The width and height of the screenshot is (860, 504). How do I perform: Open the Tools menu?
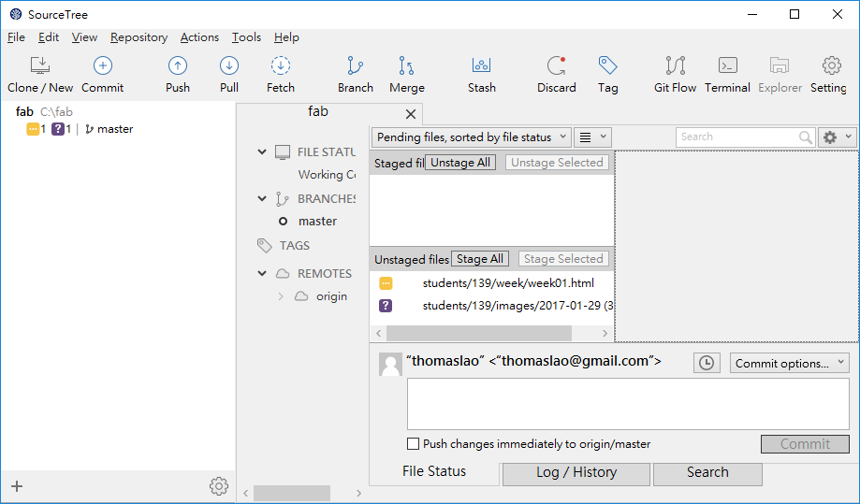[x=246, y=37]
